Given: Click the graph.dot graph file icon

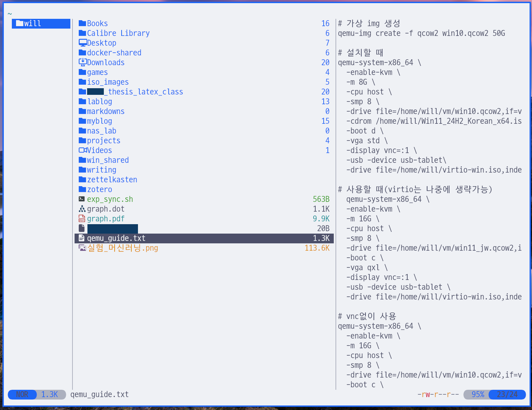Looking at the screenshot, I should tap(82, 209).
